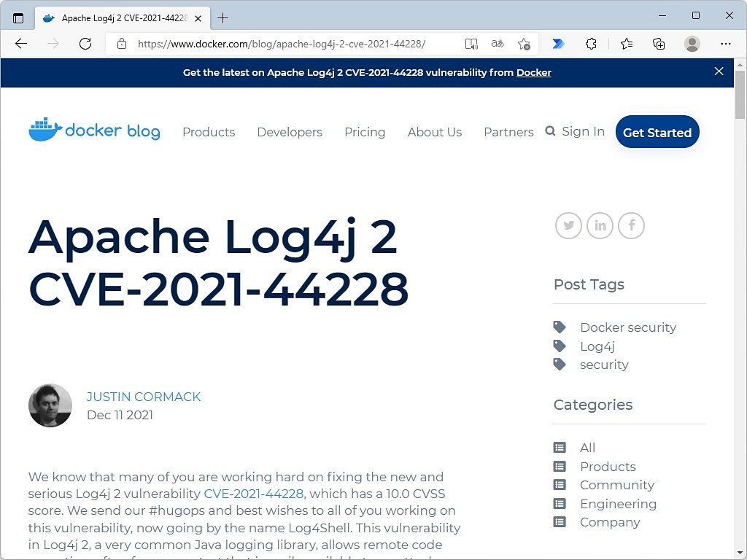Open the Extensions puzzle icon
This screenshot has width=747, height=560.
click(591, 44)
